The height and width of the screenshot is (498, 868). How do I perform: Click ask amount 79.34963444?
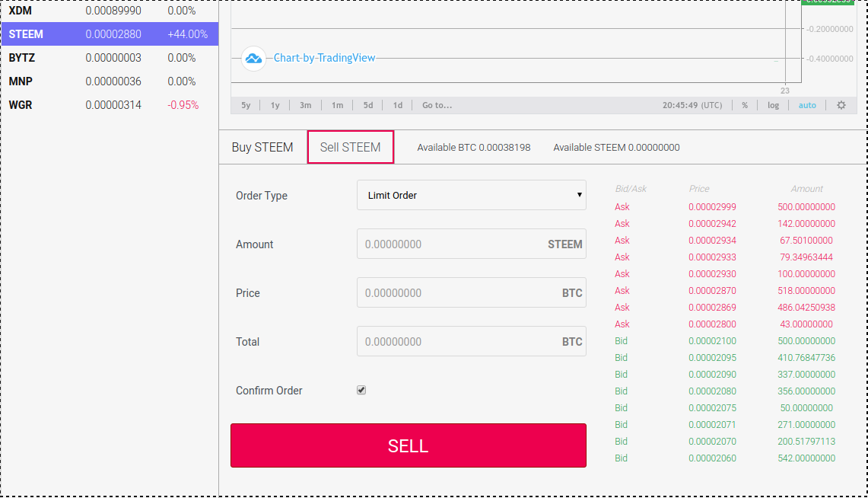click(x=806, y=257)
